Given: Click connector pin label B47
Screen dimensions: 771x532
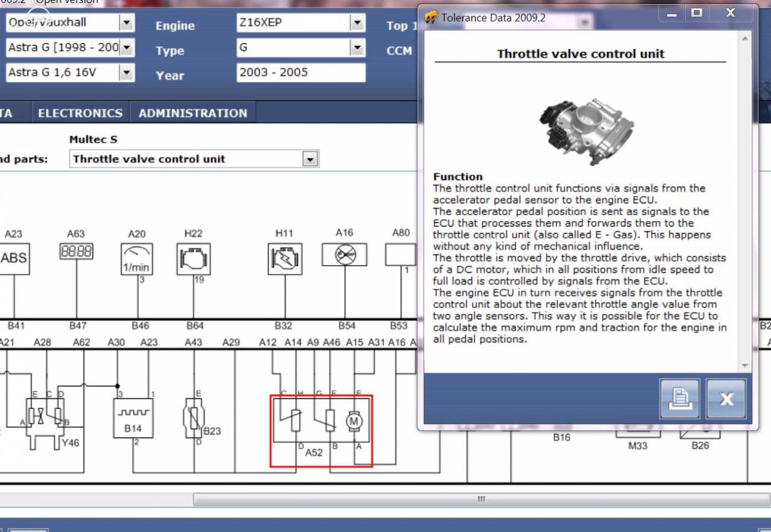Looking at the screenshot, I should point(78,326).
